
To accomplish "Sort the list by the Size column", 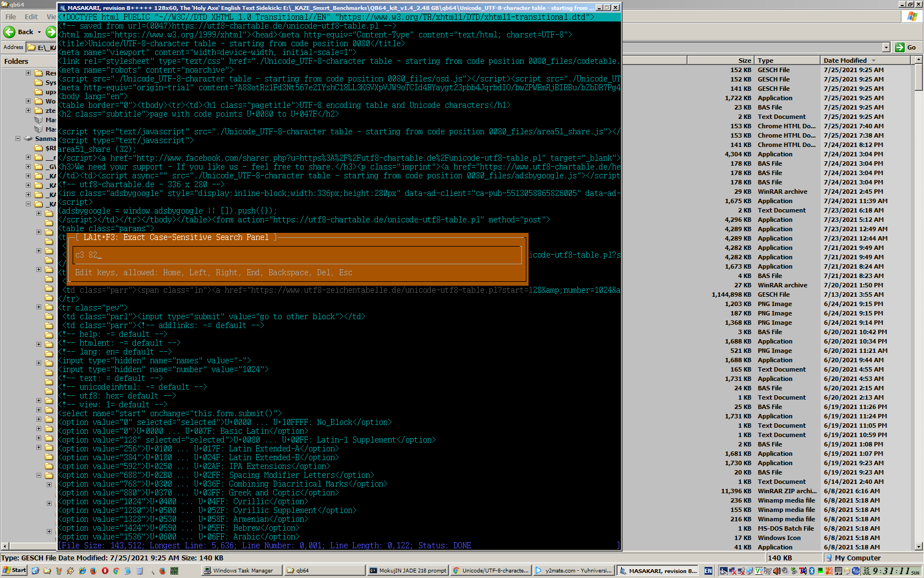I will 745,61.
